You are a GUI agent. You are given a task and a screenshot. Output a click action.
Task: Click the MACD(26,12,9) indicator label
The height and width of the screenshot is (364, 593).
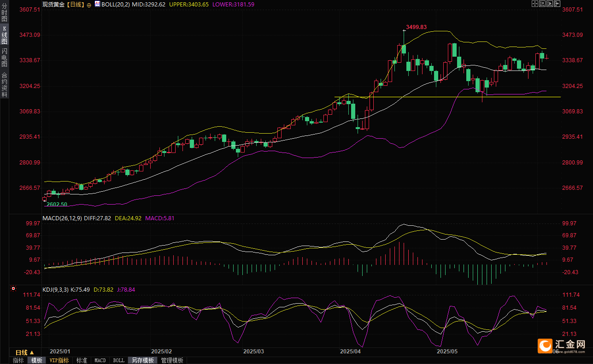62,218
